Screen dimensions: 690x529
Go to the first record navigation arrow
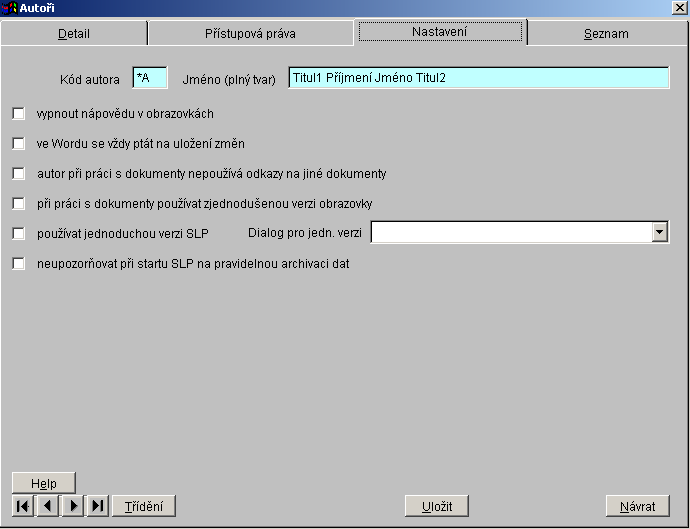[22, 506]
